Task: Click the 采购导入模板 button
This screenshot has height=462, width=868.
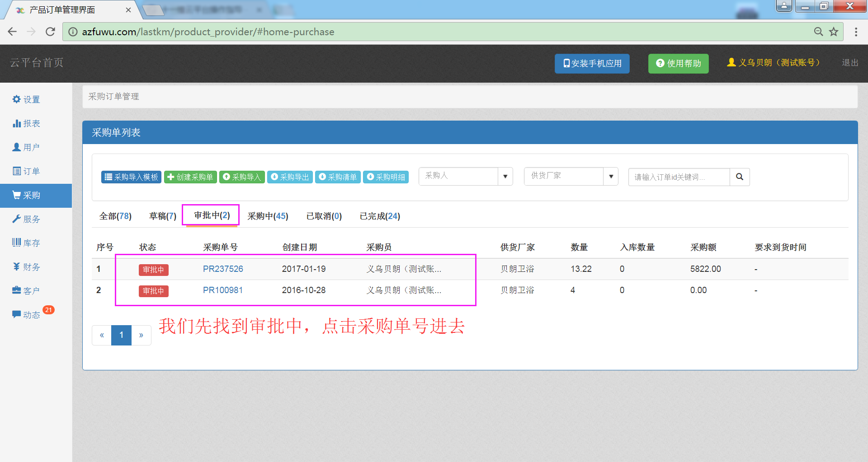Action: pos(131,177)
